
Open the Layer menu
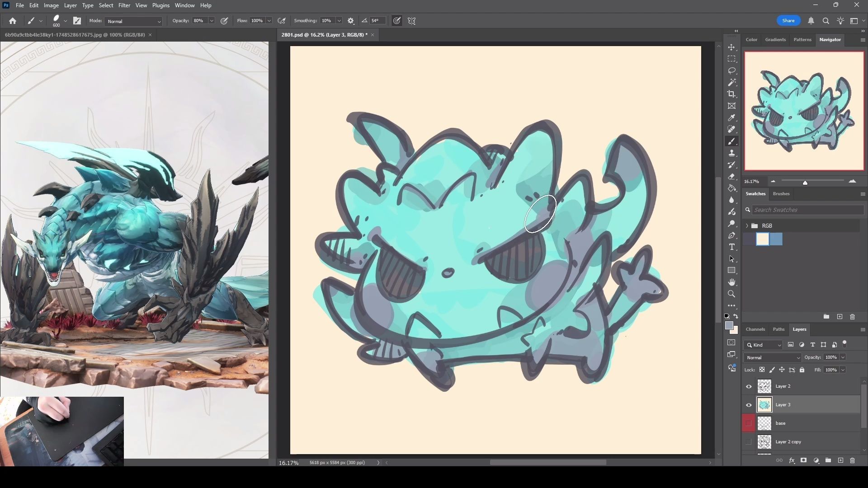pyautogui.click(x=70, y=5)
